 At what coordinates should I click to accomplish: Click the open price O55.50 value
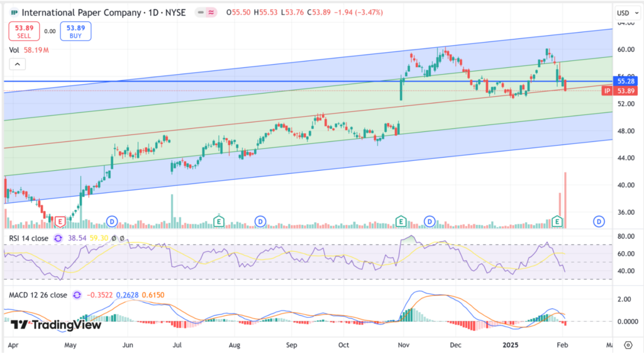238,13
